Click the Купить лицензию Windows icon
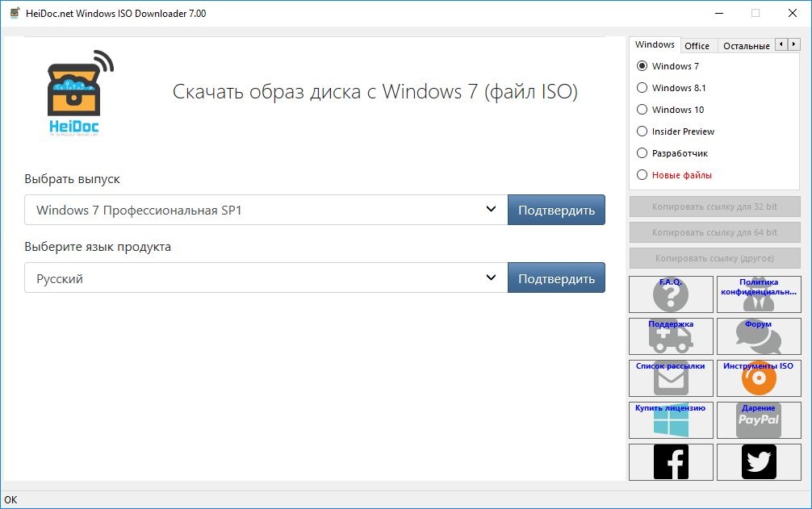The width and height of the screenshot is (812, 509). pyautogui.click(x=671, y=420)
